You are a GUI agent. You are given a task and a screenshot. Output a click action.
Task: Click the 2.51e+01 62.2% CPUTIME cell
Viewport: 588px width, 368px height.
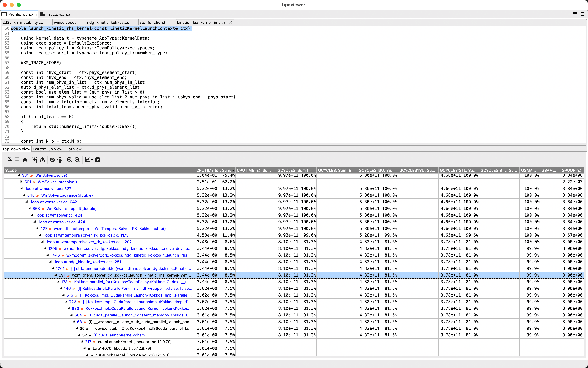[215, 182]
